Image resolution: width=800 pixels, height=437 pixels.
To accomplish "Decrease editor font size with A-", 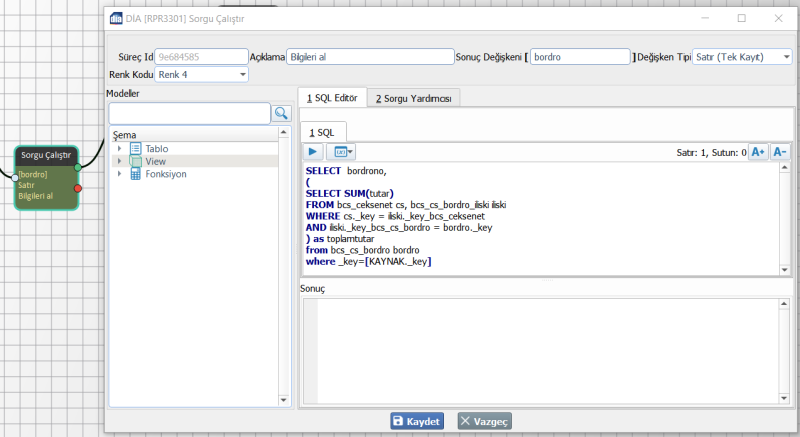I will click(780, 152).
